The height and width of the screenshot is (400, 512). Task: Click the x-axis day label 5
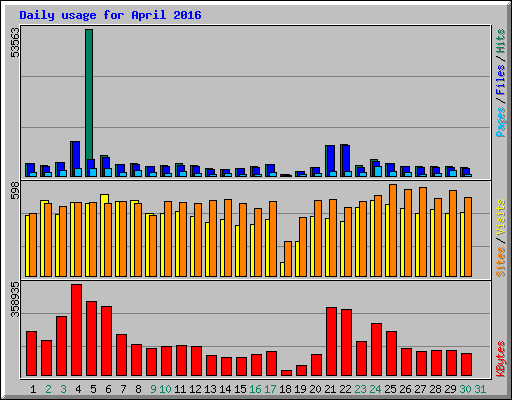(x=93, y=389)
